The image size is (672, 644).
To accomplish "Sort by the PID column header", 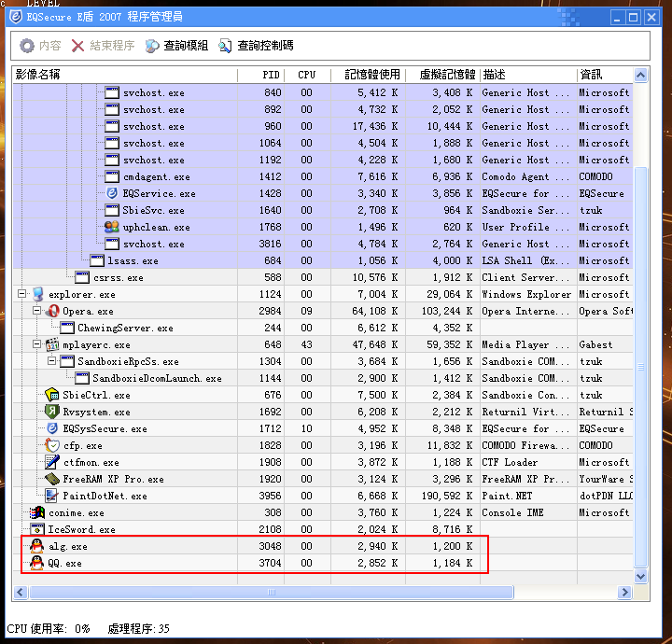I will click(x=260, y=75).
